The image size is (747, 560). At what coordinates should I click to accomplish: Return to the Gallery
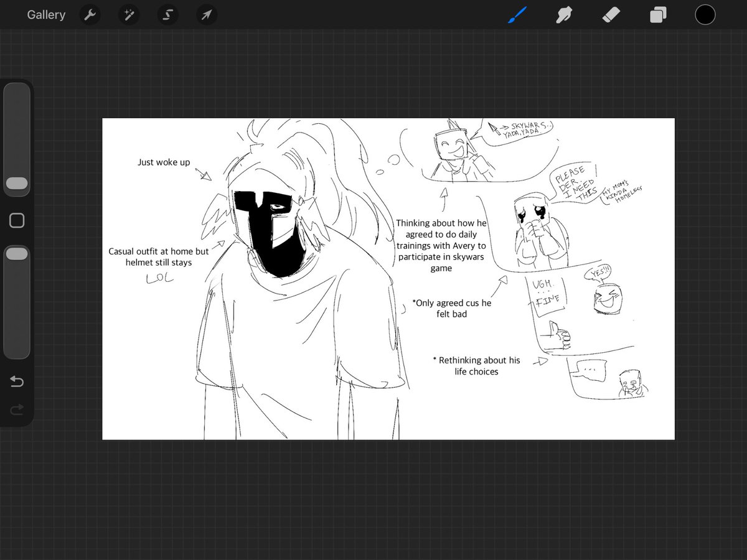click(45, 14)
